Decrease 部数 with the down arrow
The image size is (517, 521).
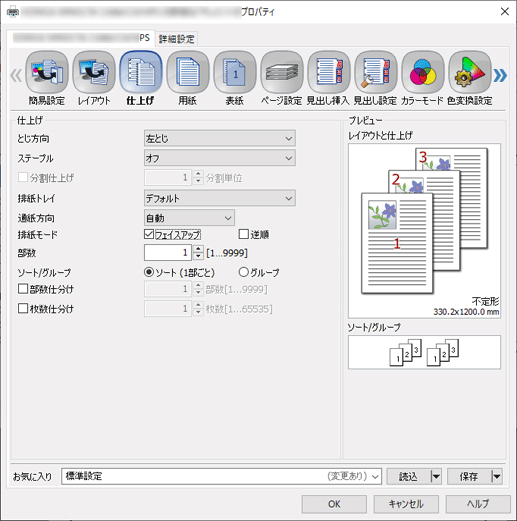click(198, 256)
